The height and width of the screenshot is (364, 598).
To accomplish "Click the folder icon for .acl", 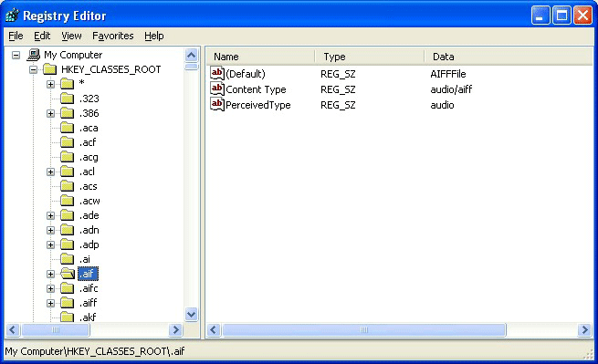I will (x=68, y=172).
